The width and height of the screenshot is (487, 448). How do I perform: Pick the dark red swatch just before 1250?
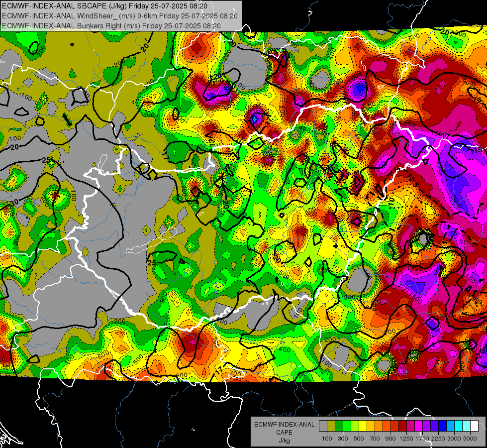(x=402, y=426)
